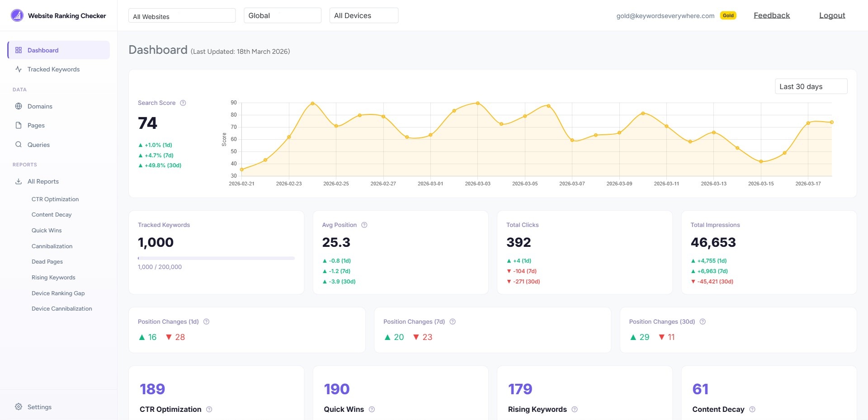868x420 pixels.
Task: Click the Pages document icon
Action: pos(18,125)
